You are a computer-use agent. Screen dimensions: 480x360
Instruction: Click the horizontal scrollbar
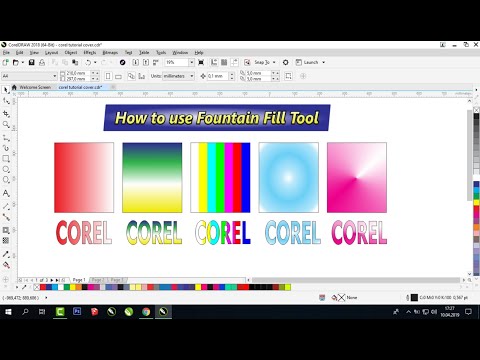pos(356,280)
